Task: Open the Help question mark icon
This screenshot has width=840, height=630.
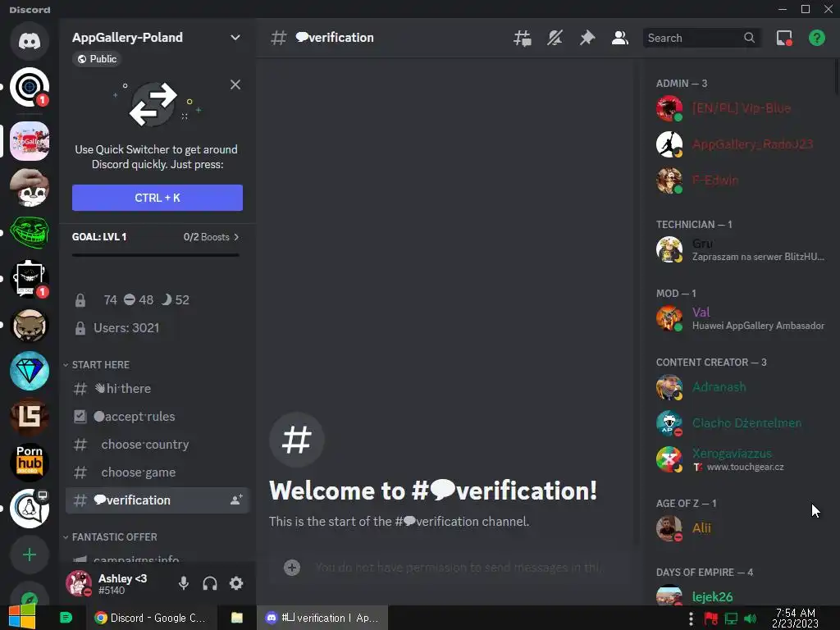Action: [x=816, y=38]
